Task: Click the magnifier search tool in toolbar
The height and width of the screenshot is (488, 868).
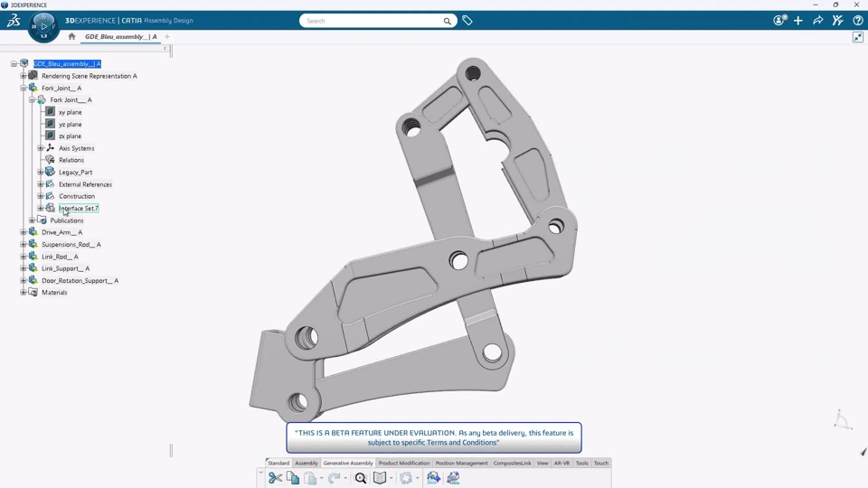Action: [x=361, y=477]
